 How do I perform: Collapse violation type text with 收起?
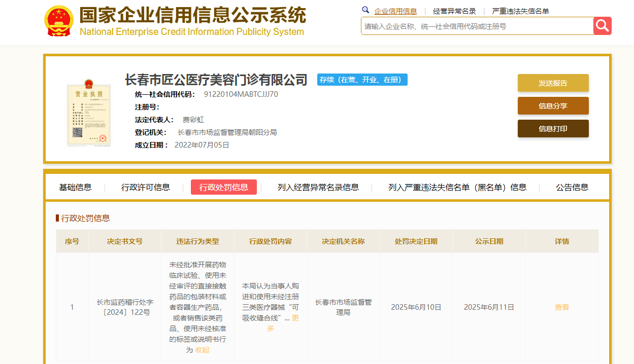tap(202, 350)
